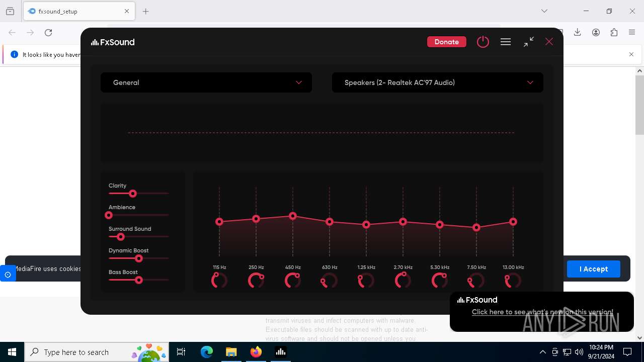Image resolution: width=644 pixels, height=362 pixels.
Task: Click I Accept on MediaFire cookie banner
Action: (594, 269)
